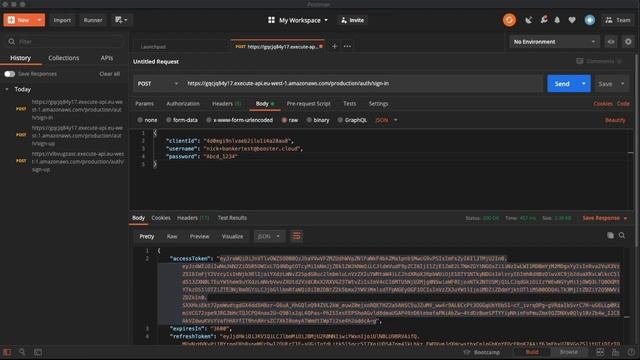Viewport: 640px width, 360px height.
Task: Click the satellite capture requests icon
Action: (529, 20)
